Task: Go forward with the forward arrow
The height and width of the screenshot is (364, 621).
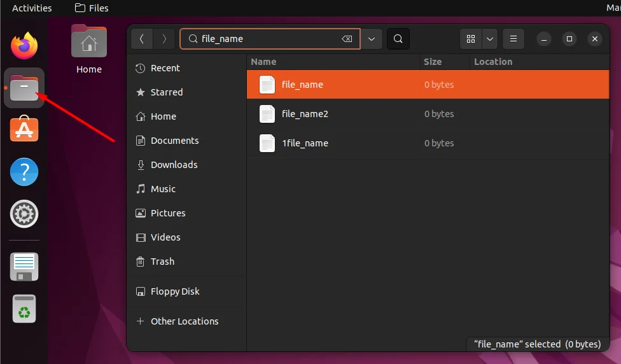Action: coord(164,39)
